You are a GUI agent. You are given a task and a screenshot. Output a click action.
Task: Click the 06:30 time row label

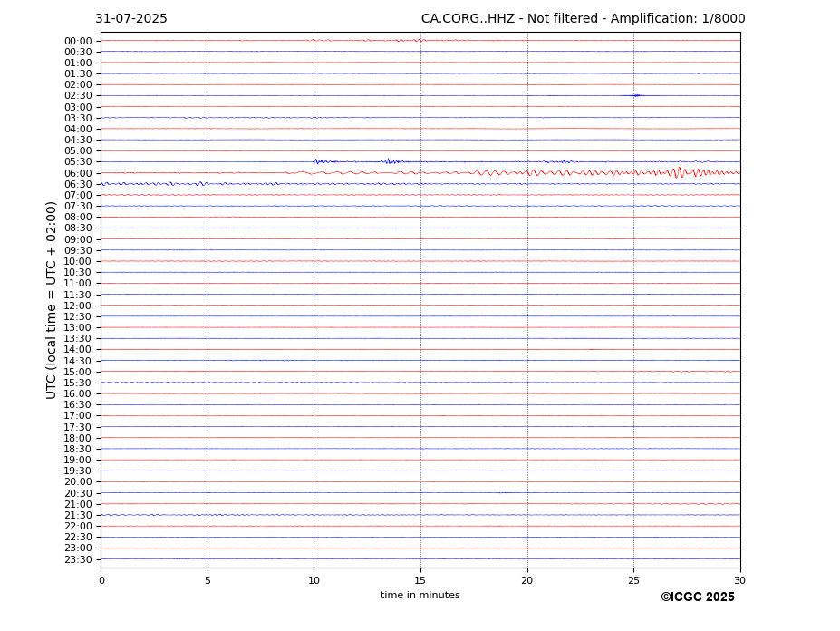coord(78,184)
